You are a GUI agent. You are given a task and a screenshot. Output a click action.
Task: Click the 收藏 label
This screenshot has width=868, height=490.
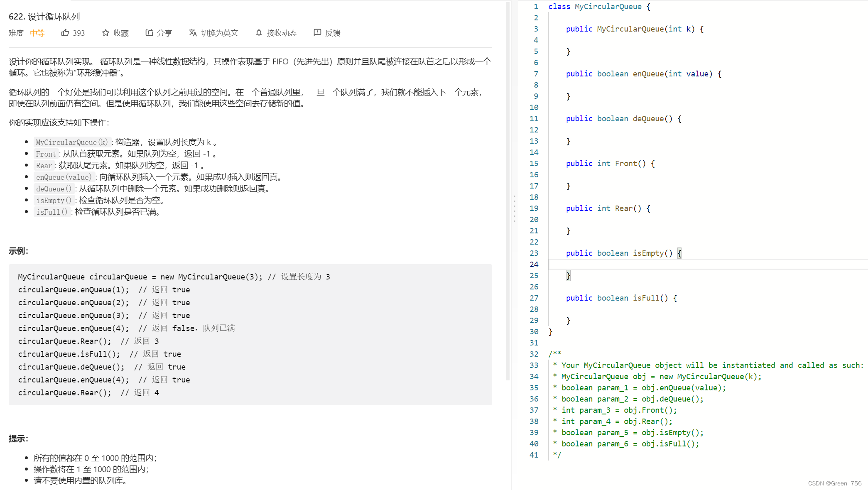click(x=121, y=33)
